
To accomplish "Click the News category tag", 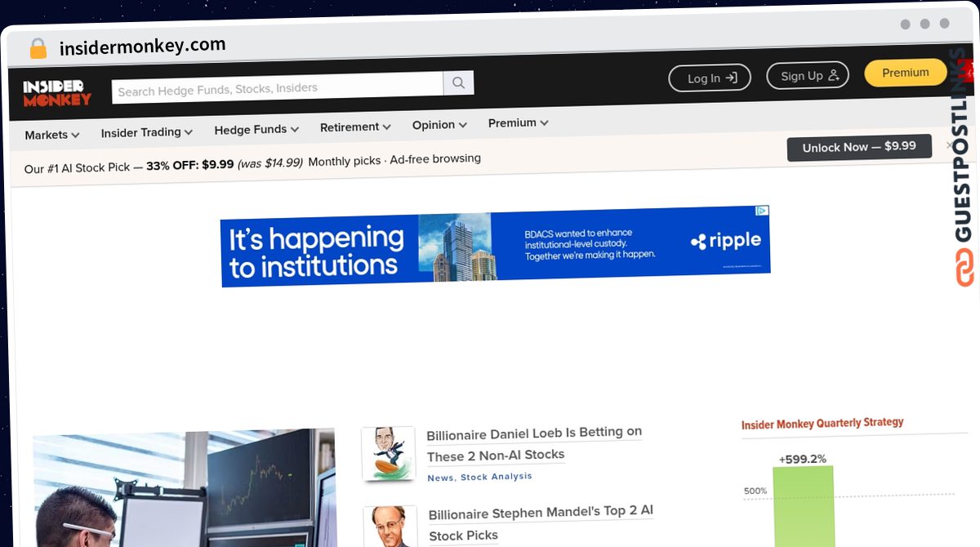I will tap(440, 478).
